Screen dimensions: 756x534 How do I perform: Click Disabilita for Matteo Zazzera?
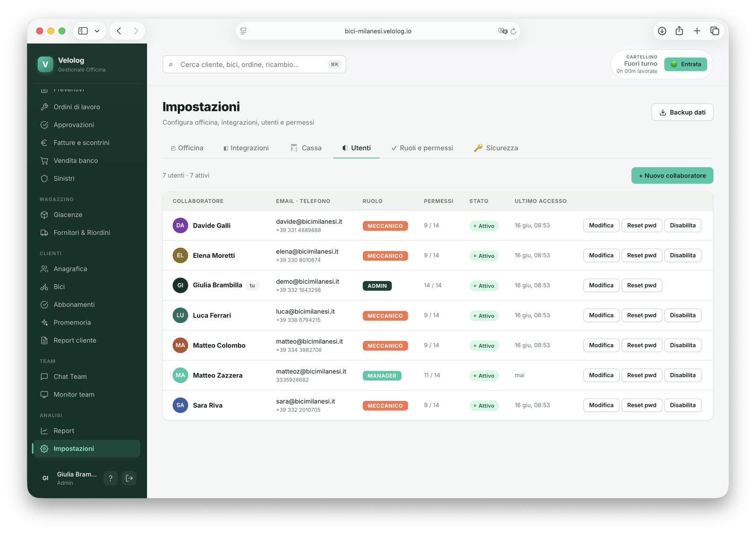point(683,375)
